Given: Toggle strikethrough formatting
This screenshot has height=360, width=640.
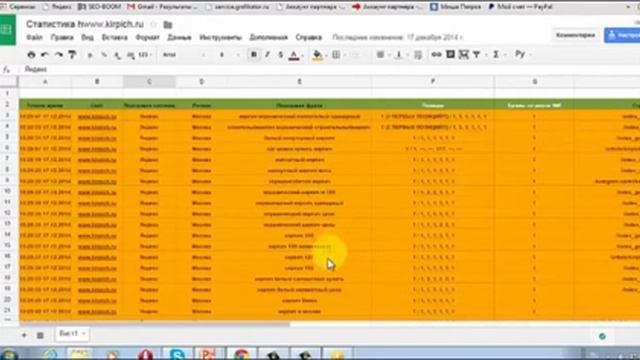Looking at the screenshot, I should pos(280,55).
